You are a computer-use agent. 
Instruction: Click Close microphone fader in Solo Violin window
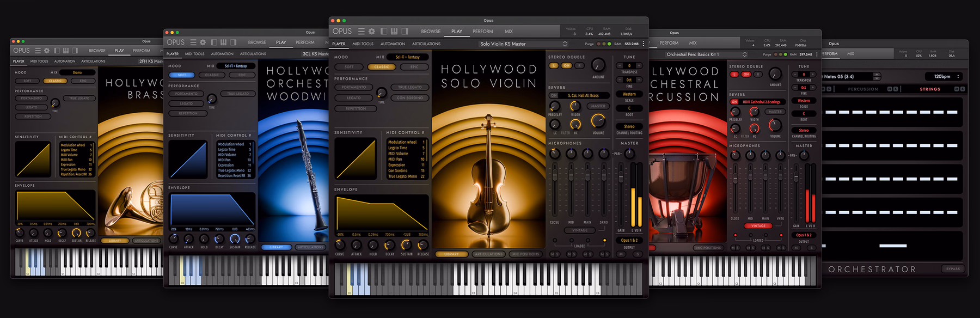555,175
